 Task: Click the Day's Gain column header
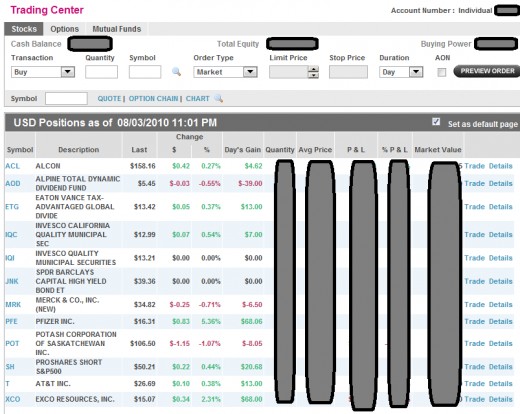242,150
